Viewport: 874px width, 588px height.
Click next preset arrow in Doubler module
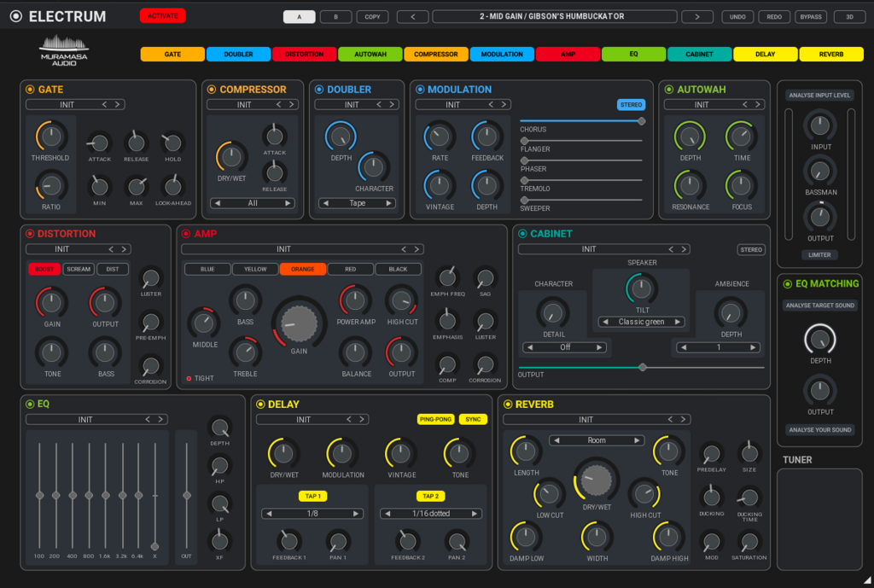pyautogui.click(x=392, y=104)
